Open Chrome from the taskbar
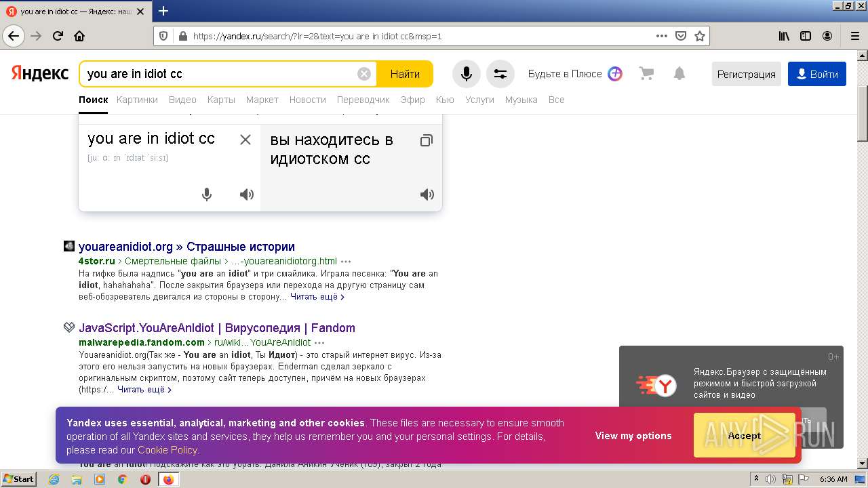Image resolution: width=868 pixels, height=488 pixels. 122,479
